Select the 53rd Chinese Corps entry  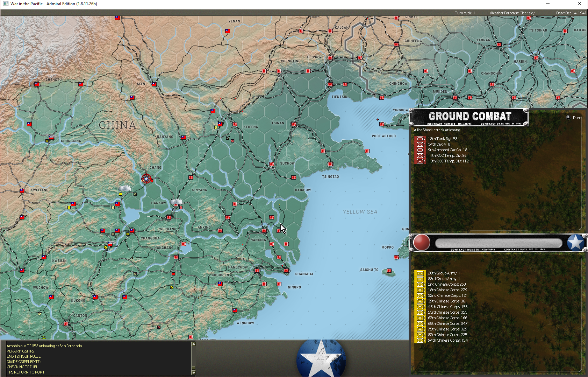[447, 313]
